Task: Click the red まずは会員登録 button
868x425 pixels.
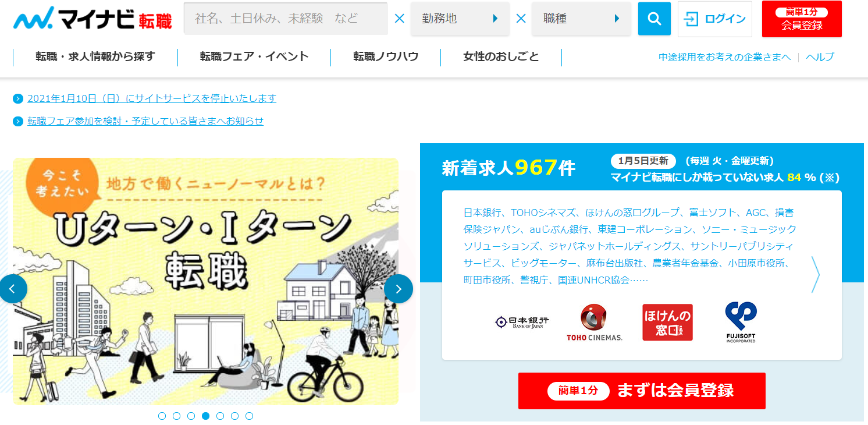Action: [x=642, y=391]
